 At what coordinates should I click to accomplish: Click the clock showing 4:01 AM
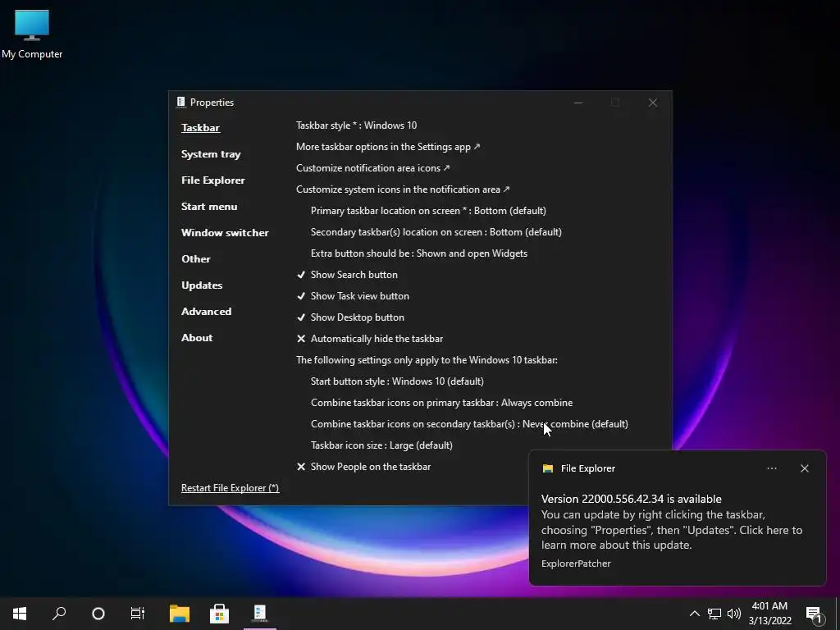(x=769, y=614)
